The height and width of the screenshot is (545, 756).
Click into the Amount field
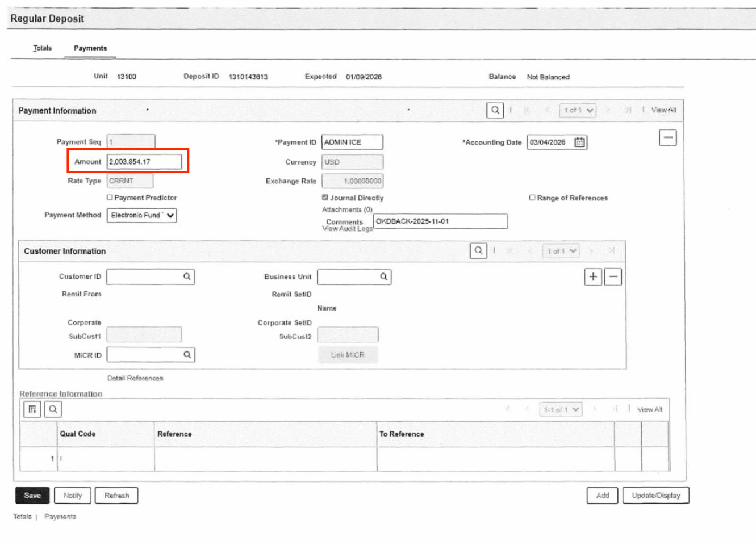coord(144,162)
